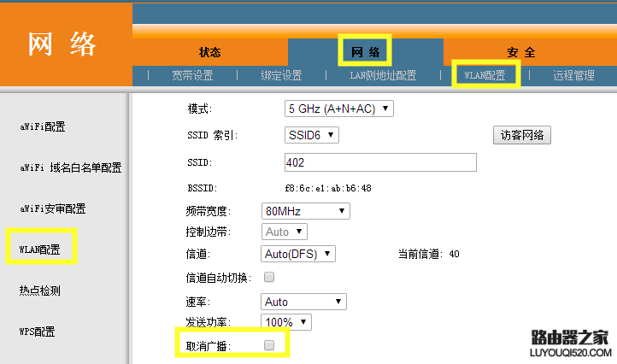Click the 访客网络 button
617x364 pixels.
pos(522,135)
